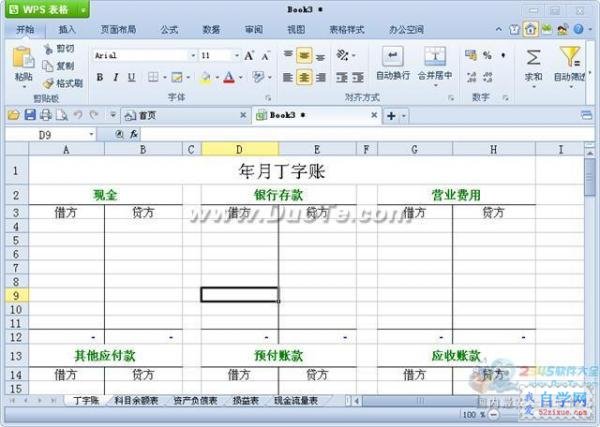Toggle right horizontal alignment

[321, 77]
